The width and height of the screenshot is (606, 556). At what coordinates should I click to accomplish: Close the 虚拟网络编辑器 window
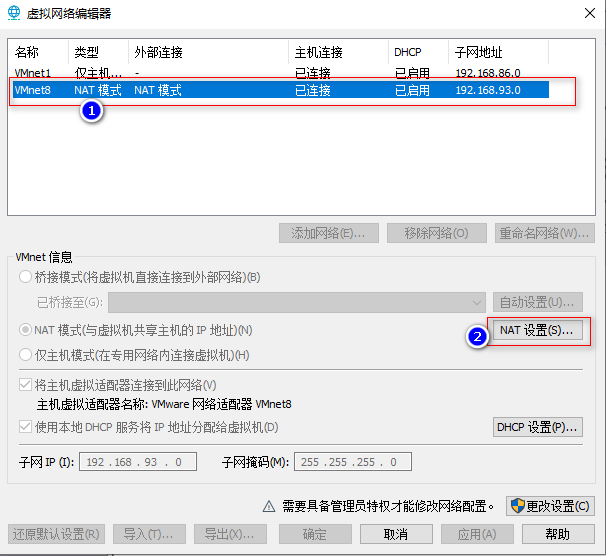[589, 13]
